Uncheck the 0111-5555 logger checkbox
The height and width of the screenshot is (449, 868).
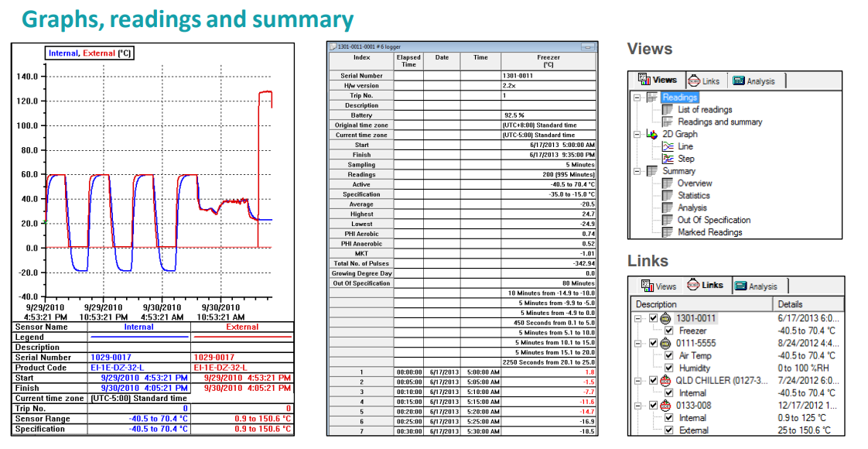coord(653,343)
